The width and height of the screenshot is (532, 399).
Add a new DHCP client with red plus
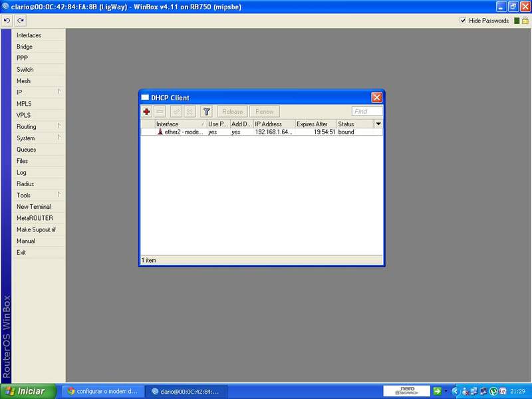(x=146, y=112)
